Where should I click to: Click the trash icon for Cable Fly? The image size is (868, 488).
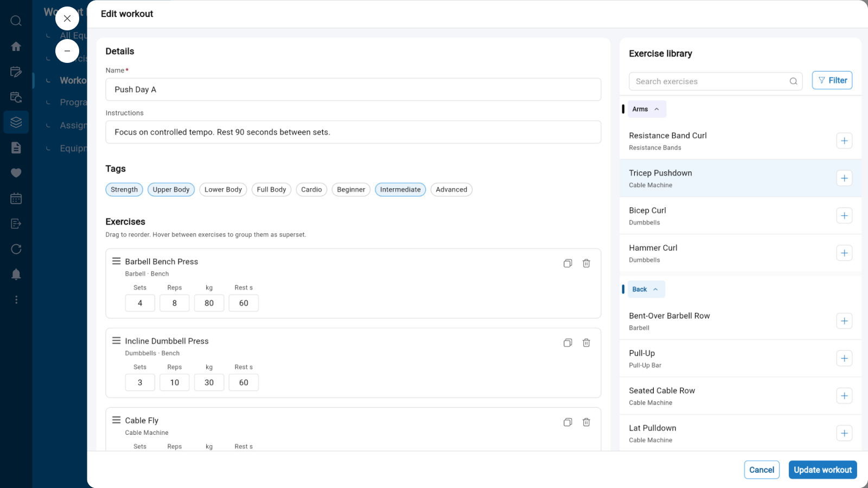(x=586, y=422)
